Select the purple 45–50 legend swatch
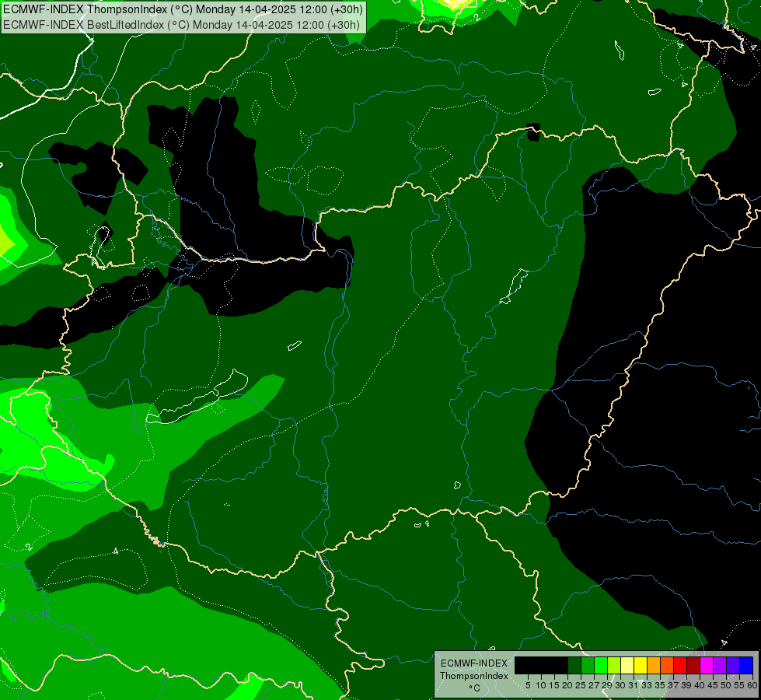The width and height of the screenshot is (761, 700). tap(721, 665)
